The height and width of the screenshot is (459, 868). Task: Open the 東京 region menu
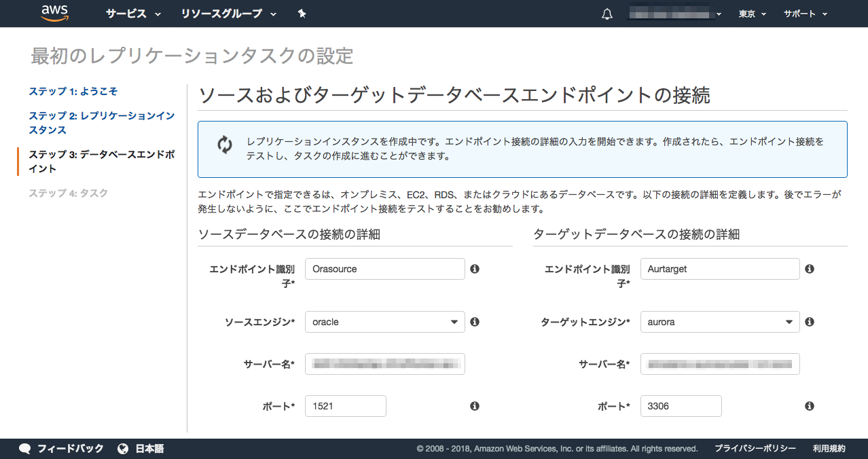coord(752,14)
